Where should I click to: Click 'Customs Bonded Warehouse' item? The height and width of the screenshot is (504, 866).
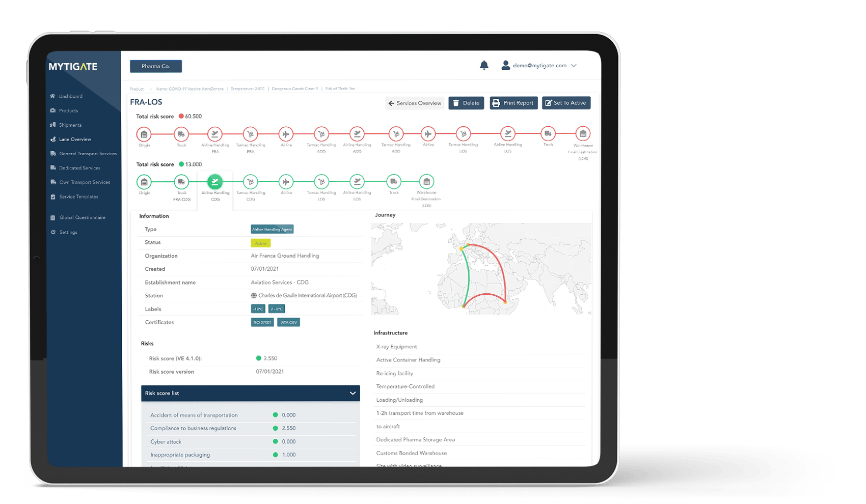[411, 453]
